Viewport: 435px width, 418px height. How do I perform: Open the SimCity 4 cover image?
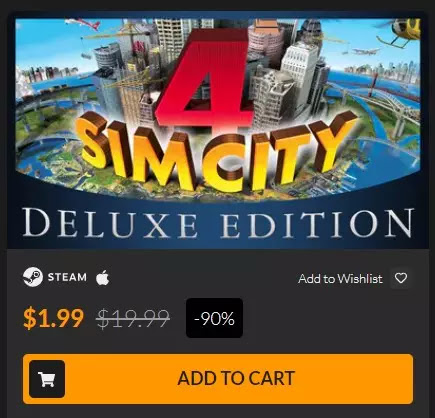(218, 131)
